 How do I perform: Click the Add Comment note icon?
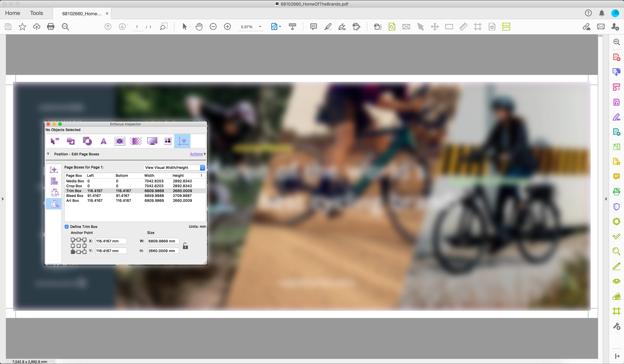click(x=313, y=26)
